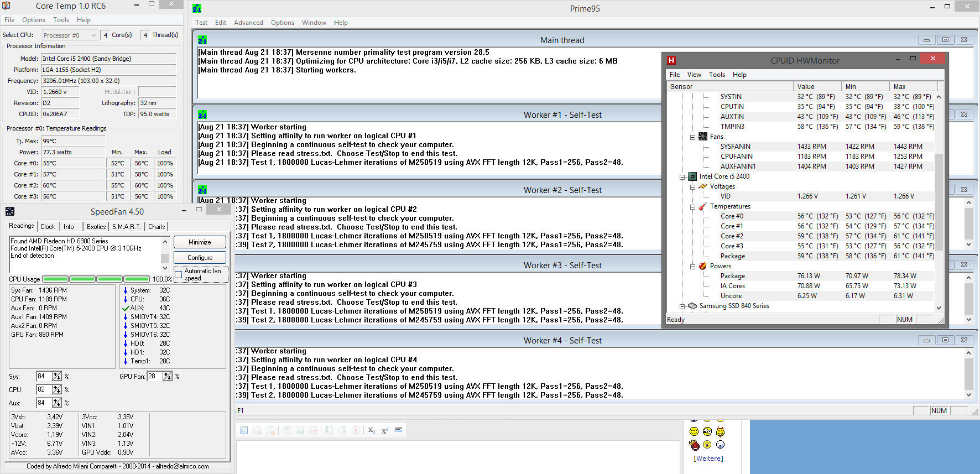Click the subscript X2 editor icon
Image resolution: width=980 pixels, height=474 pixels.
[x=372, y=430]
